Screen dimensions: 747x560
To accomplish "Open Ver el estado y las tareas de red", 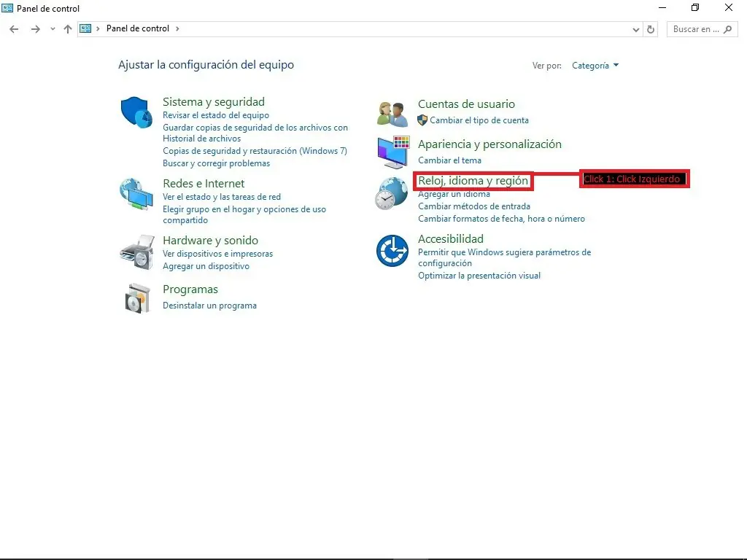I will 222,197.
